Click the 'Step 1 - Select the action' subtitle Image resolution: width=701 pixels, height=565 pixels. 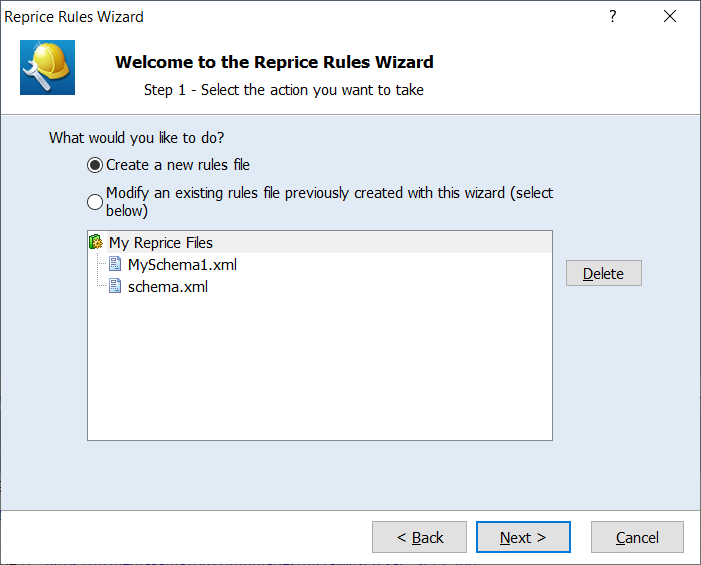(x=283, y=90)
